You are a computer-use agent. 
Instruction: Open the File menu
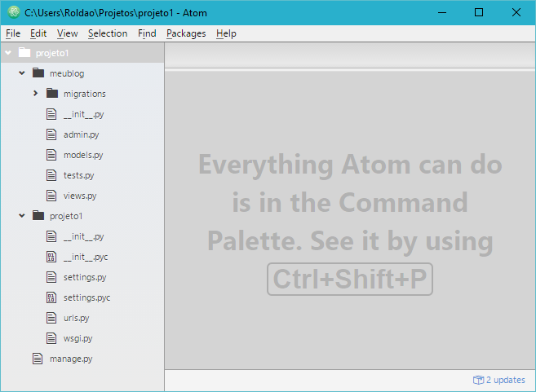13,33
